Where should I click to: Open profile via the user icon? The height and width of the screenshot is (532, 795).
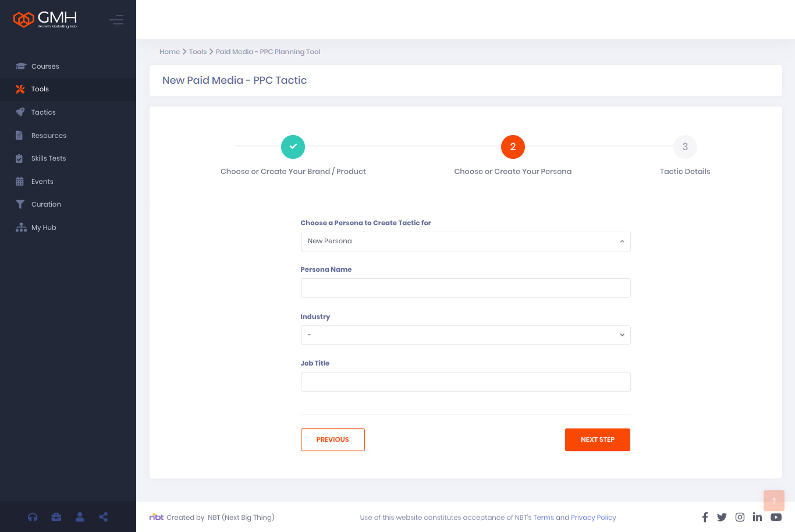(x=80, y=517)
